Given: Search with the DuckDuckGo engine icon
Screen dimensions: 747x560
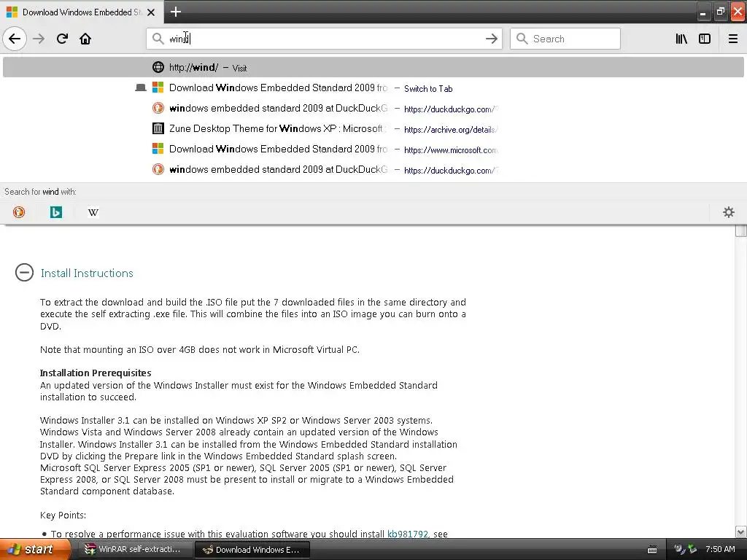Looking at the screenshot, I should pyautogui.click(x=19, y=212).
